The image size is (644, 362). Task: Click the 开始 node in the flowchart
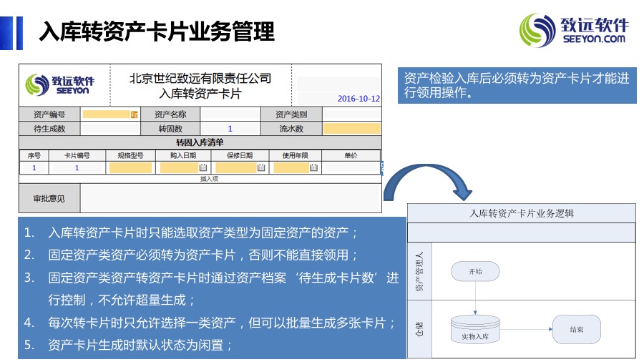[x=475, y=272]
